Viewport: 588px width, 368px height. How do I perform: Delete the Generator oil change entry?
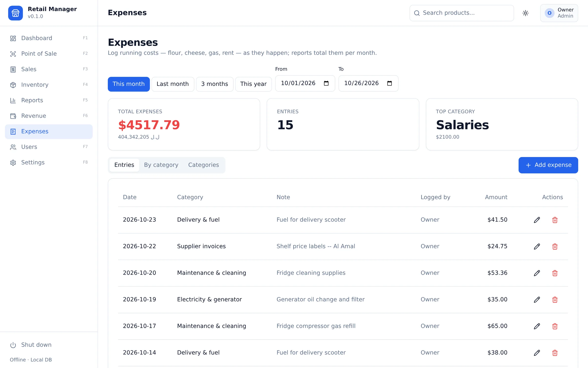[555, 300]
